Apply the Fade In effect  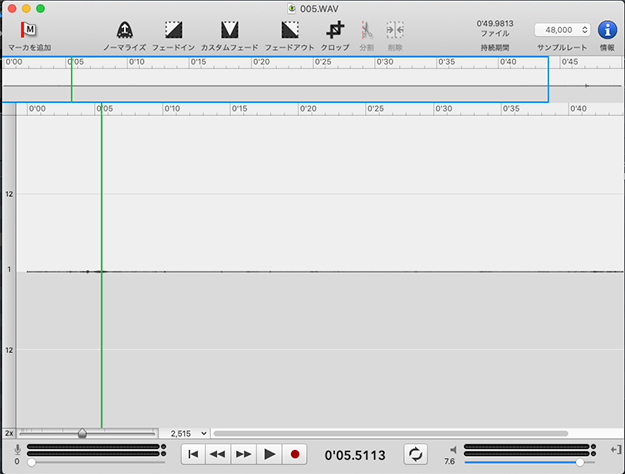click(173, 31)
